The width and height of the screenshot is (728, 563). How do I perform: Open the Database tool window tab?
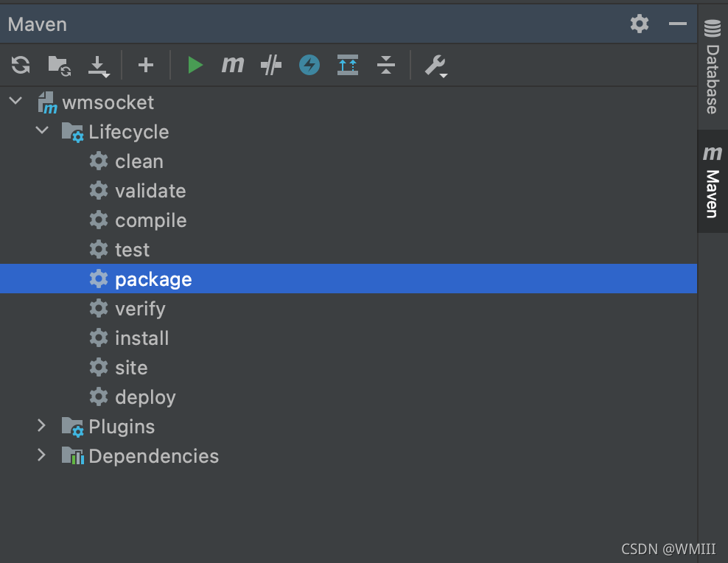[713, 67]
